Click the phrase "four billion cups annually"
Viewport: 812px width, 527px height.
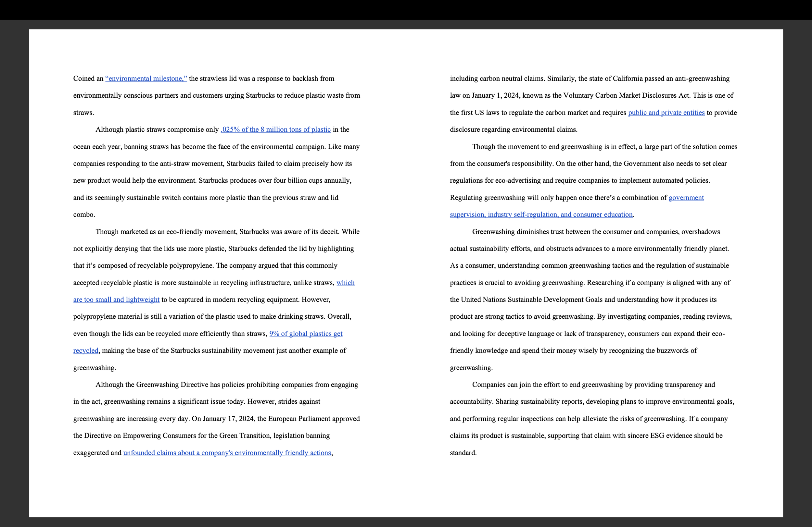(312, 181)
